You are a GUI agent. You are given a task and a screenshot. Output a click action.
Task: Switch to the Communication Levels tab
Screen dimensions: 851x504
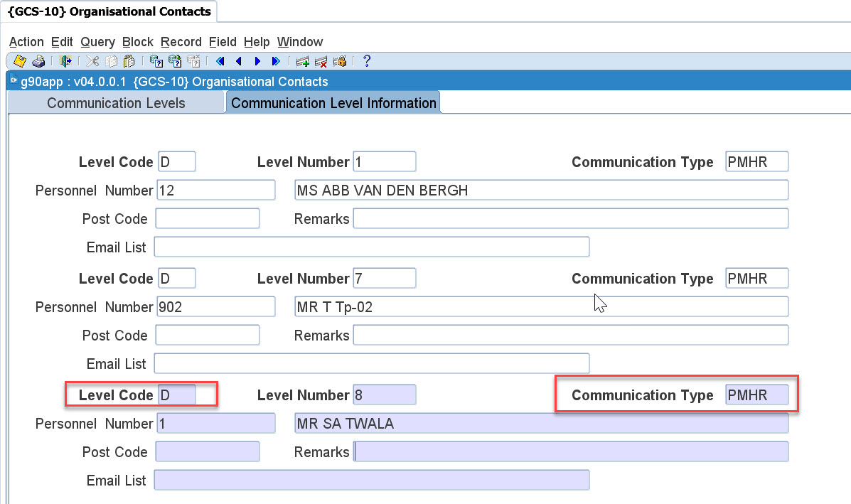tap(116, 103)
